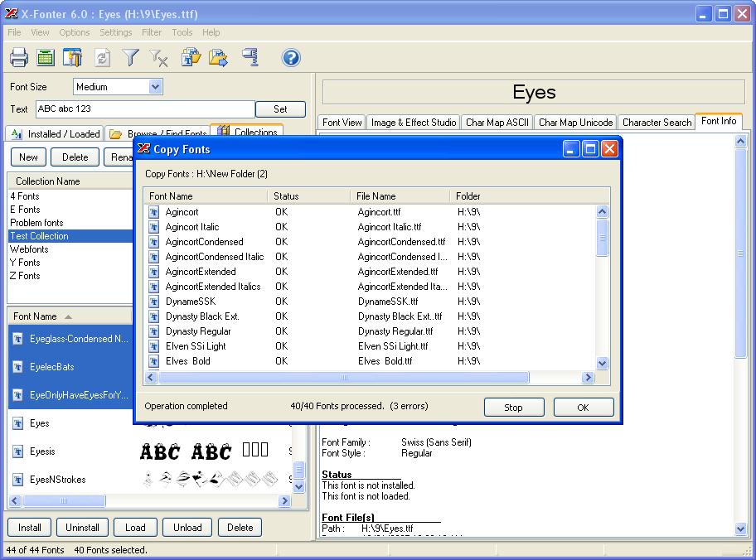Click the bottom Delete button beside Unload
The image size is (756, 560).
(240, 527)
